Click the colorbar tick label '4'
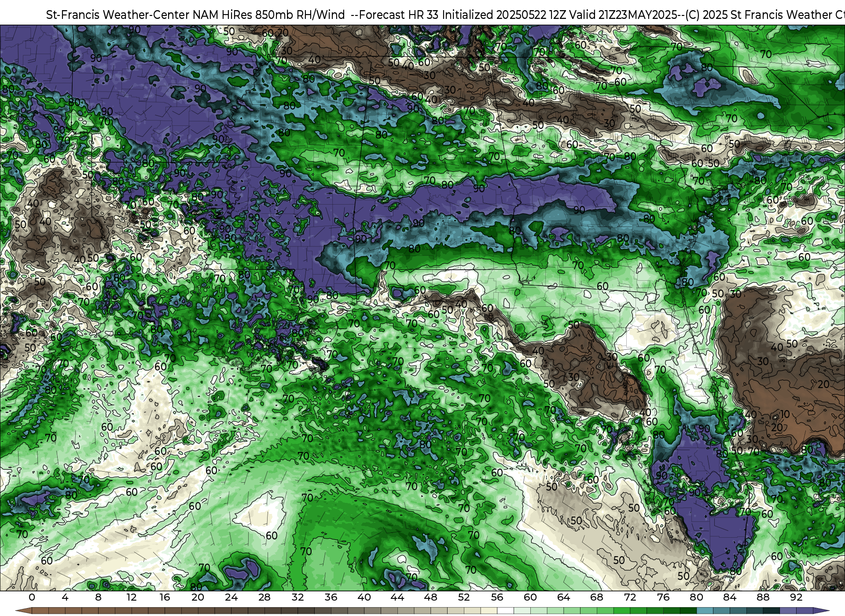This screenshot has width=845, height=616. 65,597
